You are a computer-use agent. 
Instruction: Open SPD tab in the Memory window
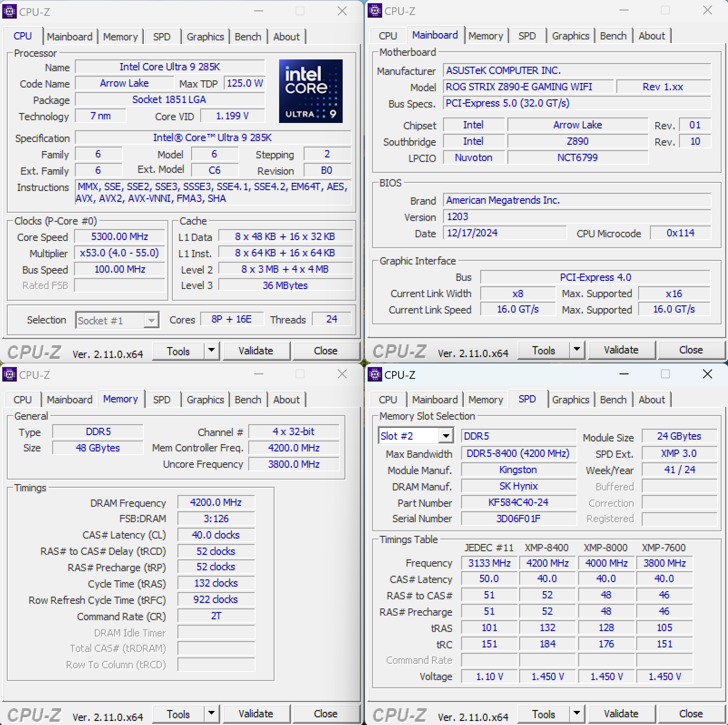[162, 400]
